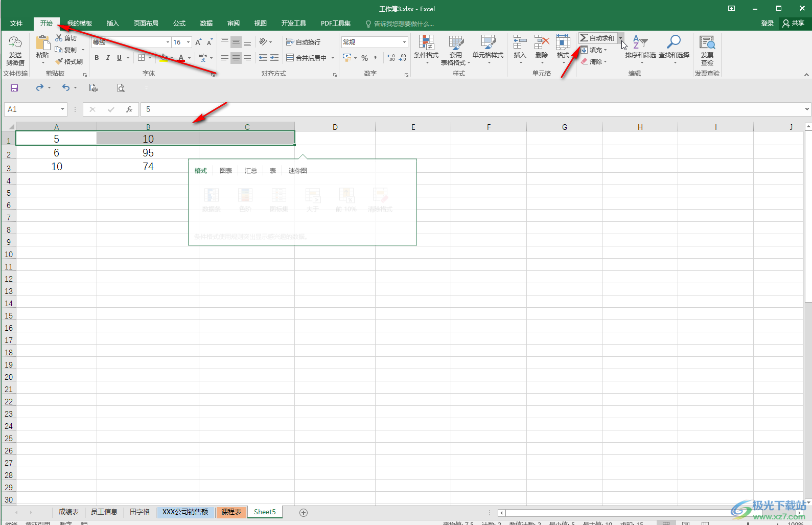Apply percent style to the cells
812x525 pixels.
[364, 58]
